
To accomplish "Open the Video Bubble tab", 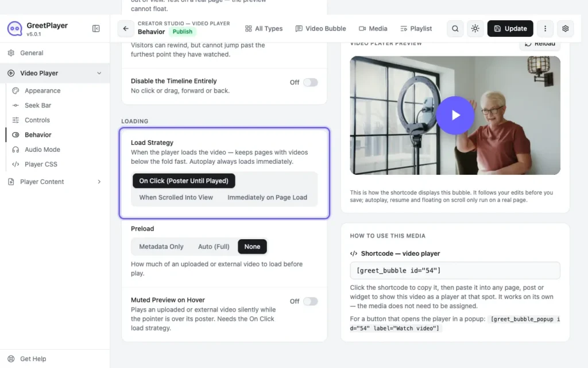I will [320, 29].
